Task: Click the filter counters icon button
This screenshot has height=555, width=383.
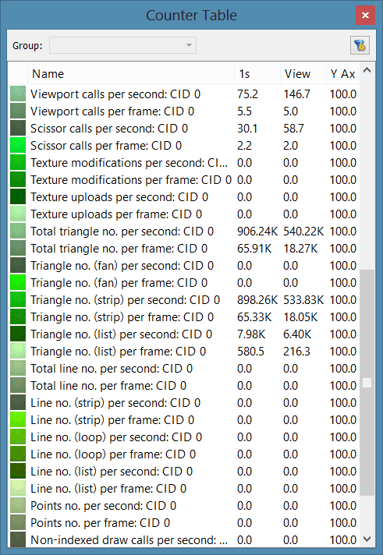Action: click(x=360, y=45)
